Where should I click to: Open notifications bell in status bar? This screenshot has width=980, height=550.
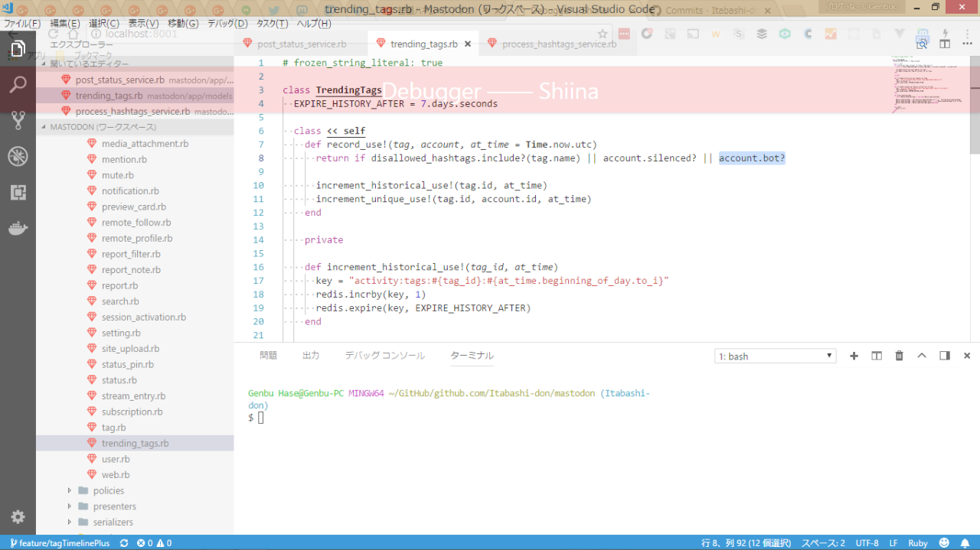(x=965, y=543)
